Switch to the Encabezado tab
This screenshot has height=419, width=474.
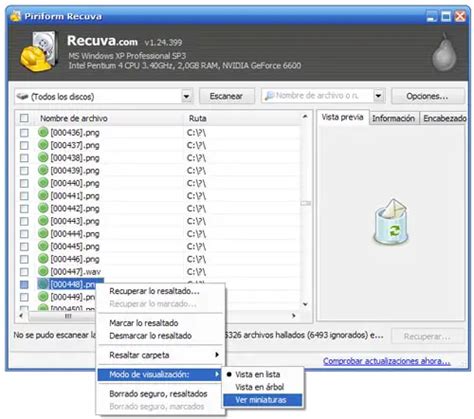point(444,118)
